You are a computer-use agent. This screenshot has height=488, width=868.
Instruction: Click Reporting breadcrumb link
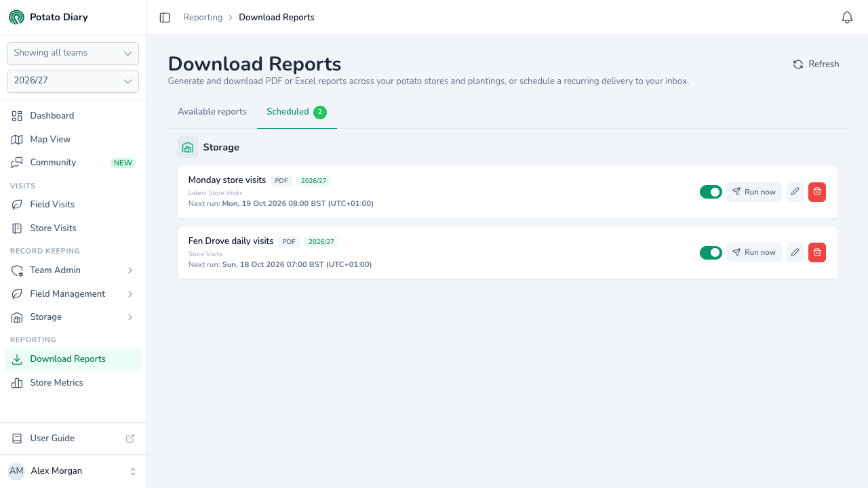(x=203, y=18)
